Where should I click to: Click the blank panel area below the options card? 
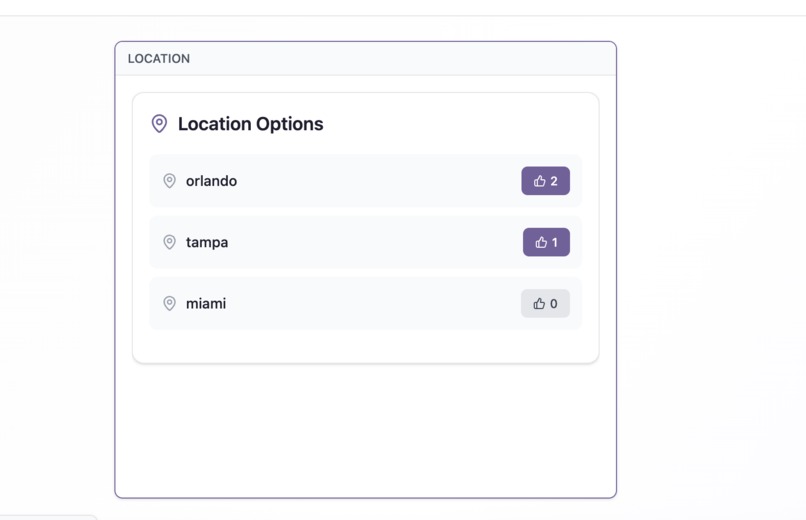pos(365,431)
